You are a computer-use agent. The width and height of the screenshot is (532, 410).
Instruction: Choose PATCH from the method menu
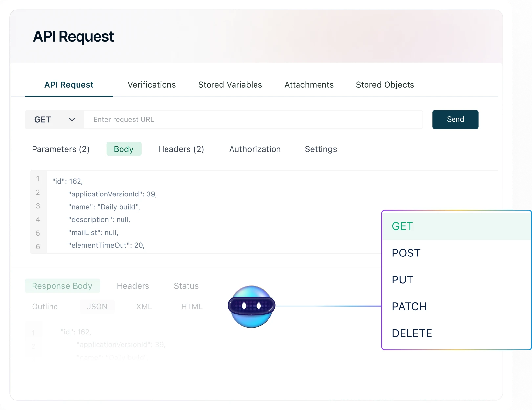pos(409,306)
